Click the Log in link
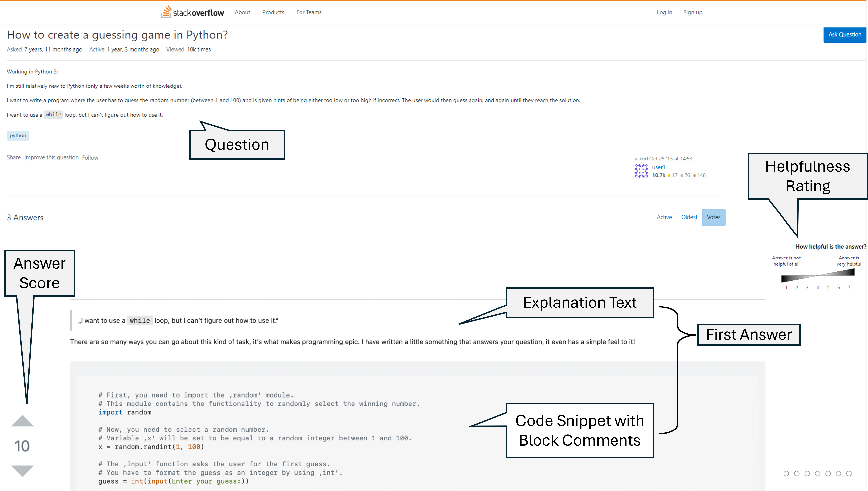 tap(664, 12)
